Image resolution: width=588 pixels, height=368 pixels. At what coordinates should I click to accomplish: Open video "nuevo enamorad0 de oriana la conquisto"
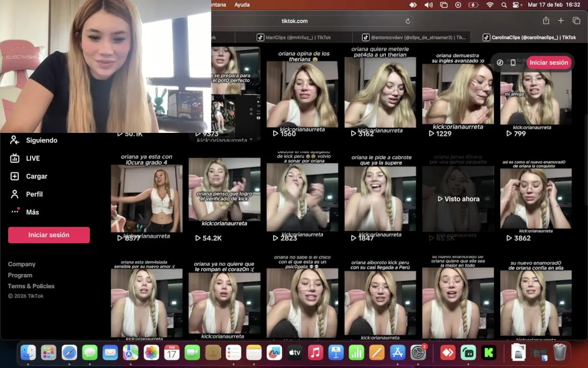click(x=536, y=198)
